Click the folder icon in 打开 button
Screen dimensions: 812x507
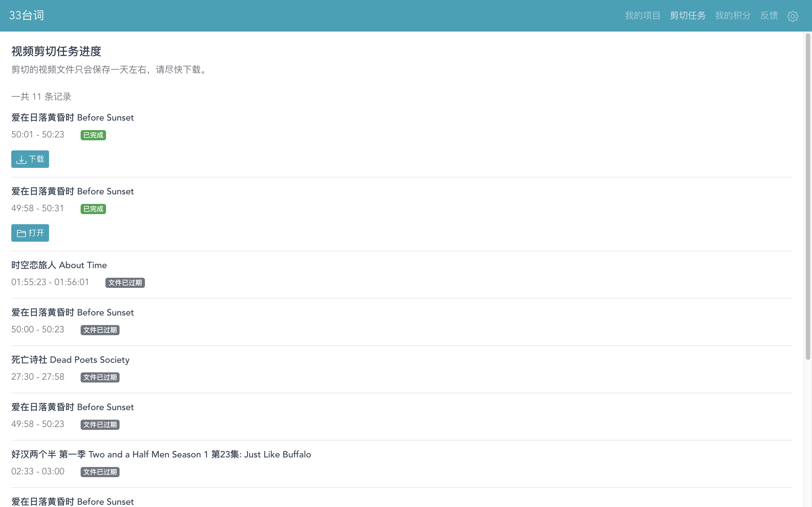click(x=21, y=233)
